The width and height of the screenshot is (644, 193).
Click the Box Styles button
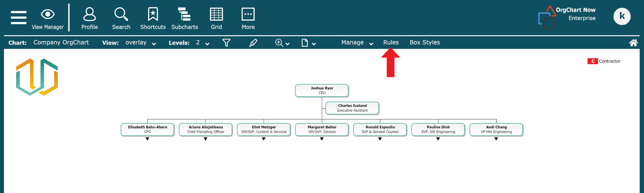(424, 43)
